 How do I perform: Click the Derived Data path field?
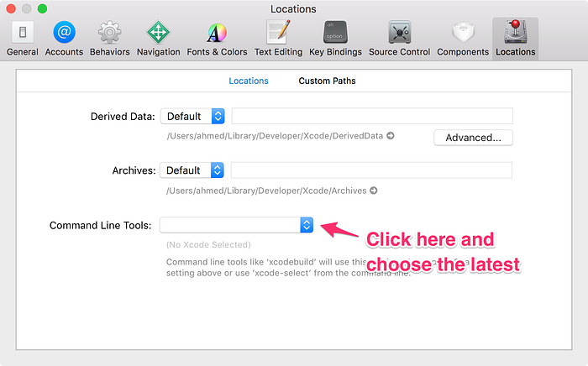pos(372,116)
